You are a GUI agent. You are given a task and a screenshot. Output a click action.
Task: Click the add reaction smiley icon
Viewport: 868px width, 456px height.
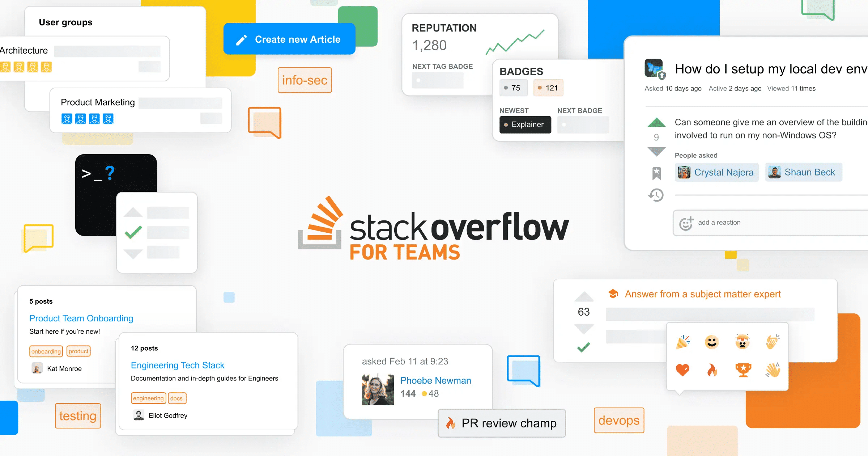coord(686,223)
